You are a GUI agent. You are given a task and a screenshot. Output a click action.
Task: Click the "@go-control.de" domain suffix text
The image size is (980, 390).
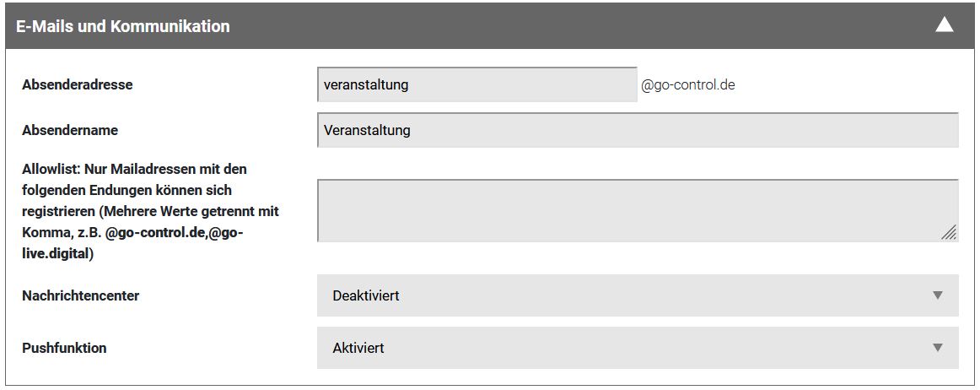pyautogui.click(x=688, y=85)
